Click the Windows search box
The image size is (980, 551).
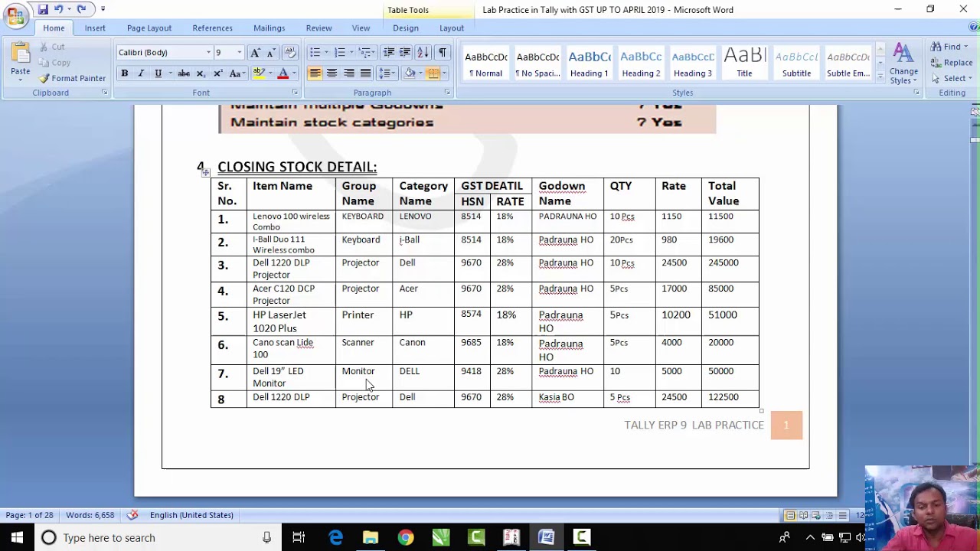pos(157,537)
